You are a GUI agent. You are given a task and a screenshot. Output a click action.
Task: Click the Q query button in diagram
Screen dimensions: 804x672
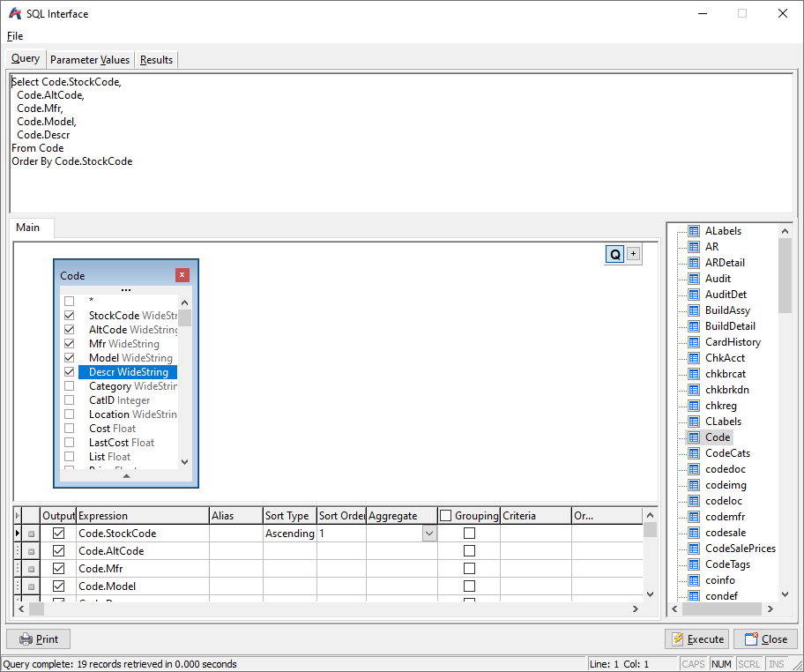coord(614,254)
